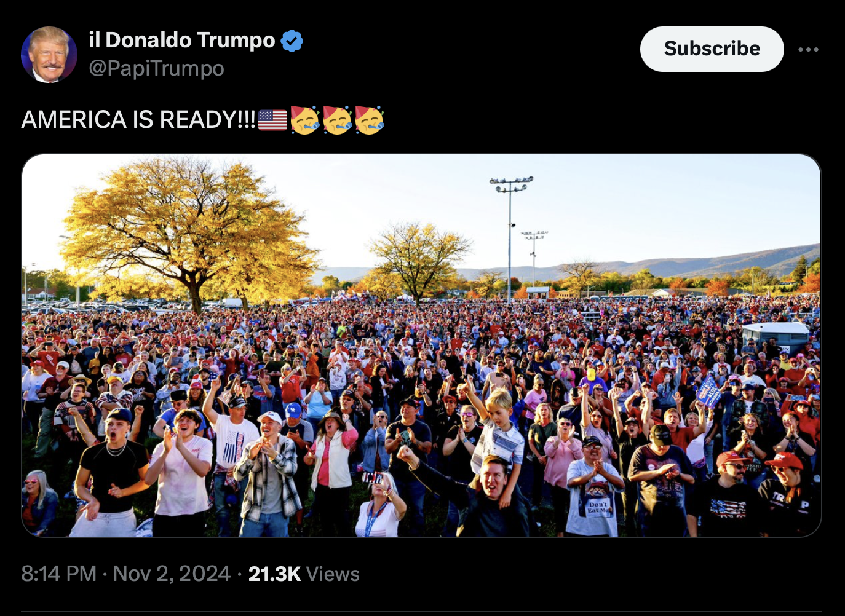This screenshot has height=616, width=845.
Task: Select the AMERICA IS READY!!! tweet text
Action: click(138, 119)
